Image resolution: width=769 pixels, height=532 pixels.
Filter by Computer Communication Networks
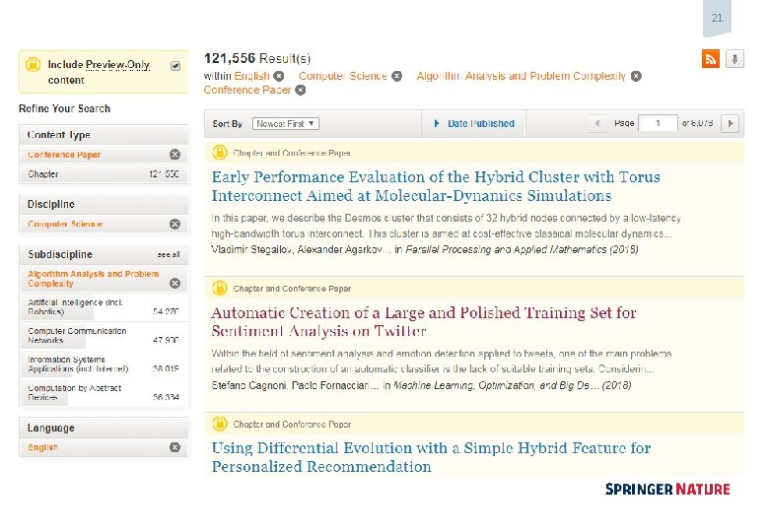(77, 335)
